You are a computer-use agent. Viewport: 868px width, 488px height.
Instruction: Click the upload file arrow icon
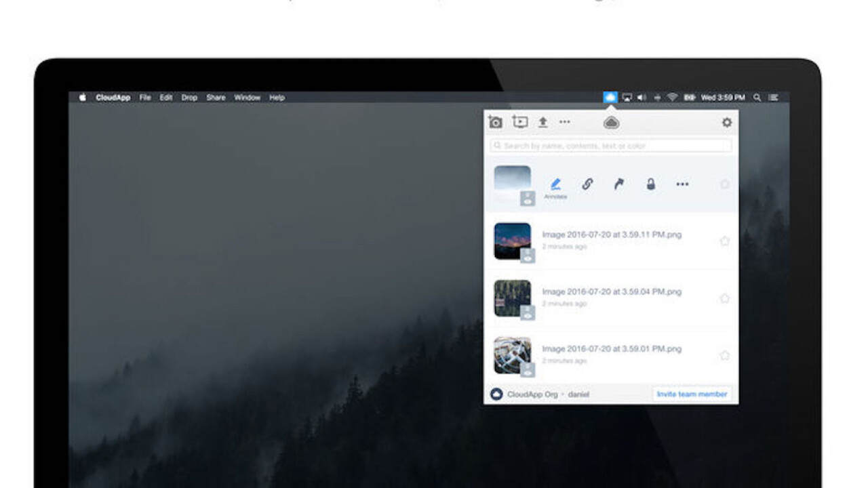[542, 122]
